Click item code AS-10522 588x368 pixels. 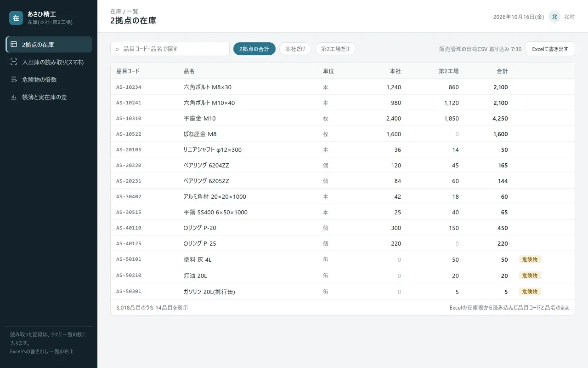coord(129,134)
